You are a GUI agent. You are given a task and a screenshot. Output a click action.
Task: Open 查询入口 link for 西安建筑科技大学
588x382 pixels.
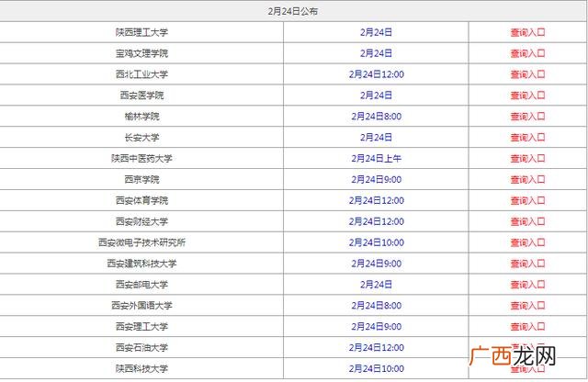coord(527,264)
